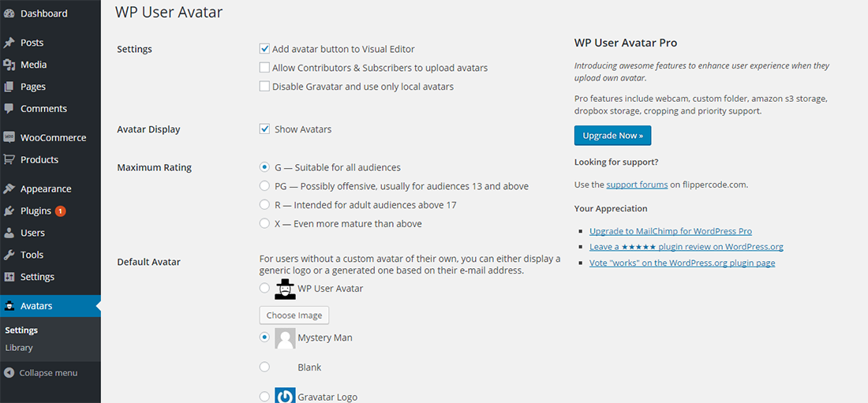Open Upgrade to MailChimp for WordPress Pro link
The image size is (868, 403).
click(671, 231)
